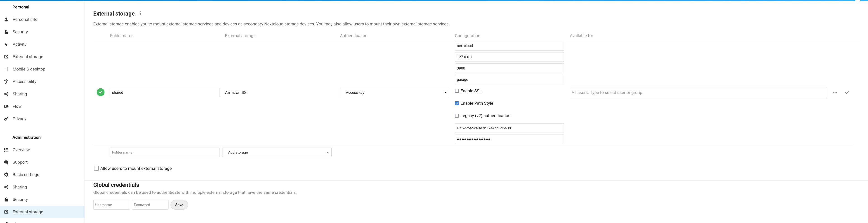Click the Basic settings gear icon
Viewport: 868px width, 223px height.
[6, 174]
